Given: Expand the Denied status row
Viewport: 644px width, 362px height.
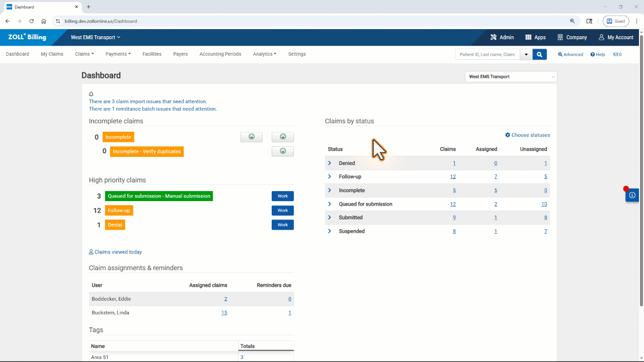Looking at the screenshot, I should [x=330, y=163].
